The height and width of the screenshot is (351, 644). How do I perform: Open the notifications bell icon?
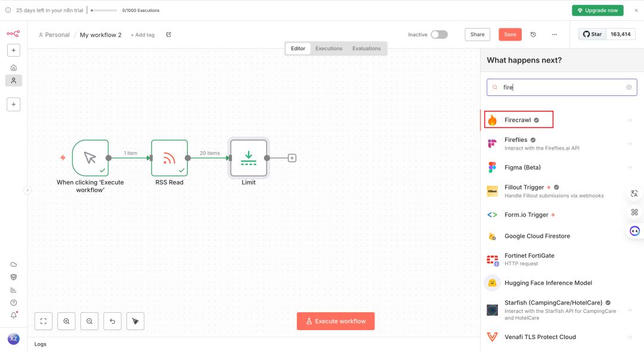tap(14, 315)
